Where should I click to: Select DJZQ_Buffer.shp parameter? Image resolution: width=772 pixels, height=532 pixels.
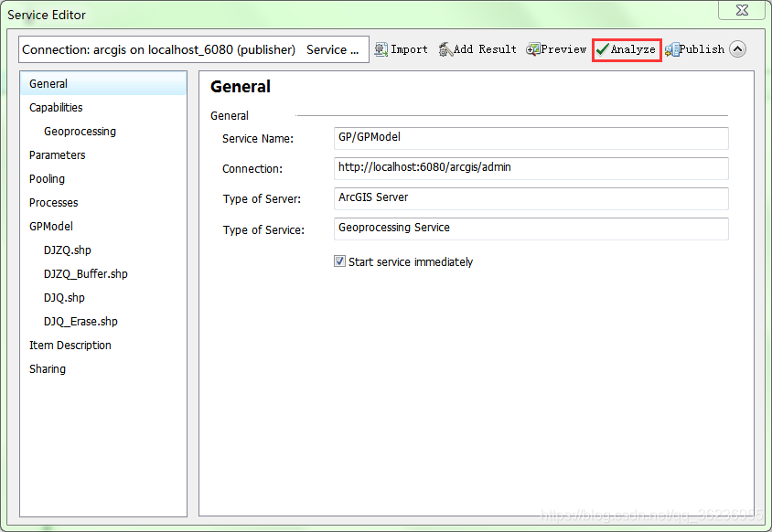85,274
